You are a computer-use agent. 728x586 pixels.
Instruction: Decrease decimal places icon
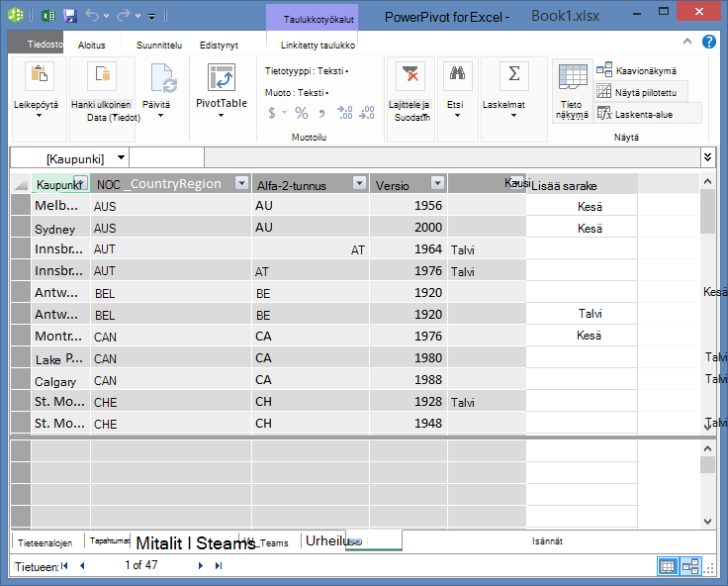pyautogui.click(x=367, y=113)
